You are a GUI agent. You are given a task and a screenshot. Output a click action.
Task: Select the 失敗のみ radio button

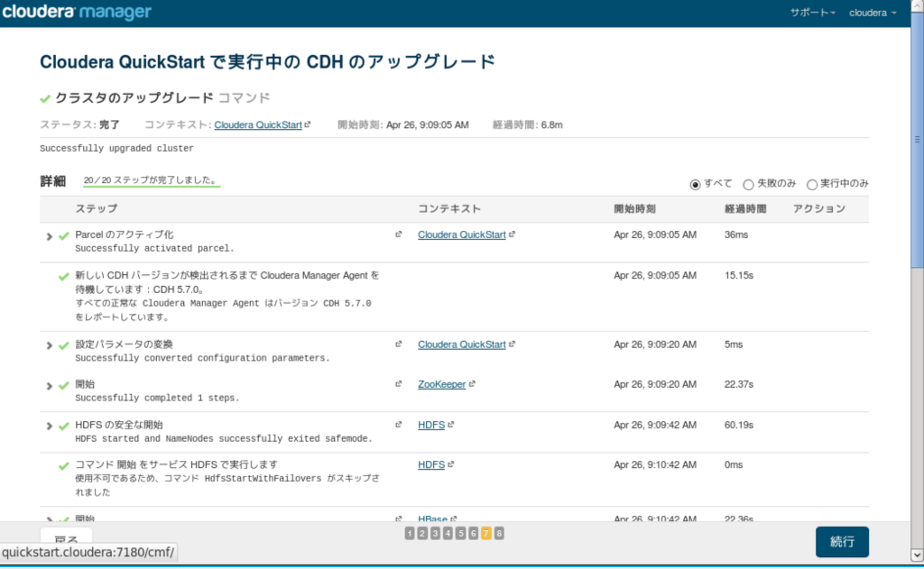(748, 184)
